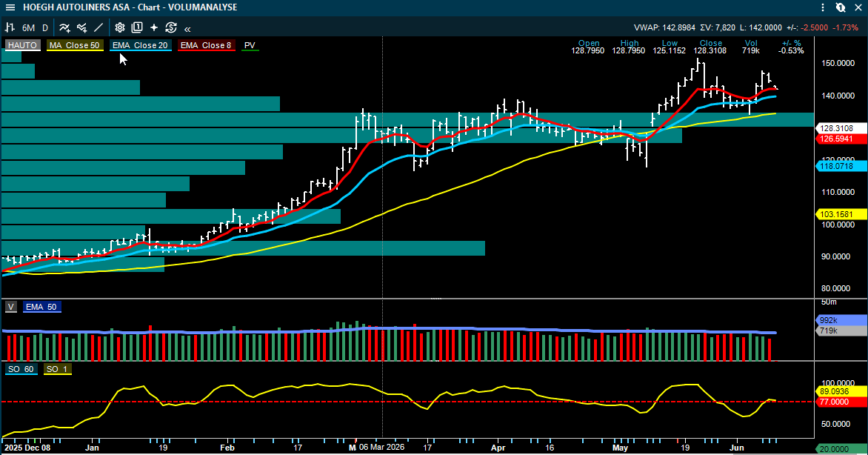Click the HOEGH AUTOLINERS ASA window title
This screenshot has height=455, width=868.
130,7
